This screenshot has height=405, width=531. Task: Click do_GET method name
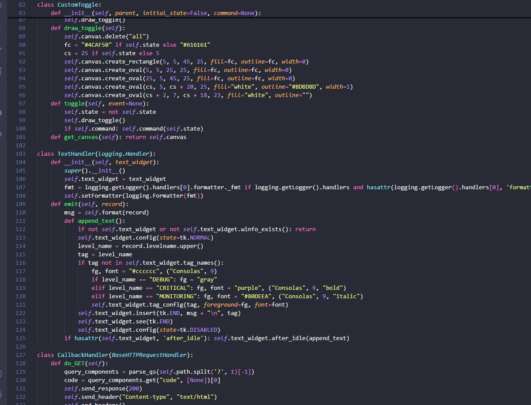coord(74,363)
